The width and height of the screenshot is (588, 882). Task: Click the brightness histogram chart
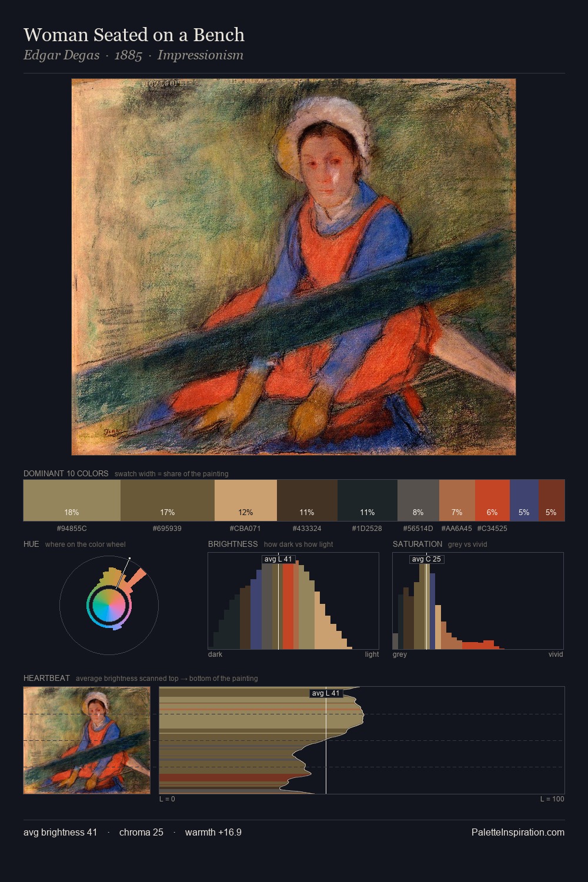293,601
